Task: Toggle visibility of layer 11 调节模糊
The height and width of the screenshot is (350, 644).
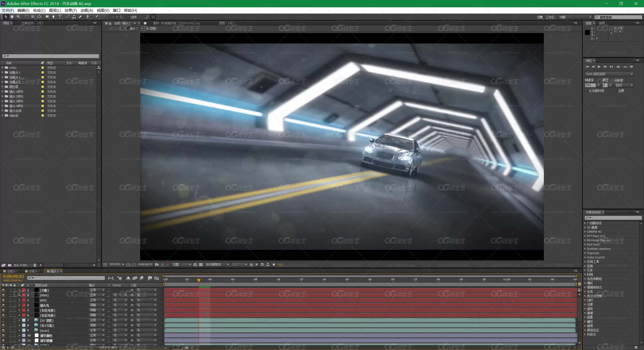Action: tap(3, 340)
